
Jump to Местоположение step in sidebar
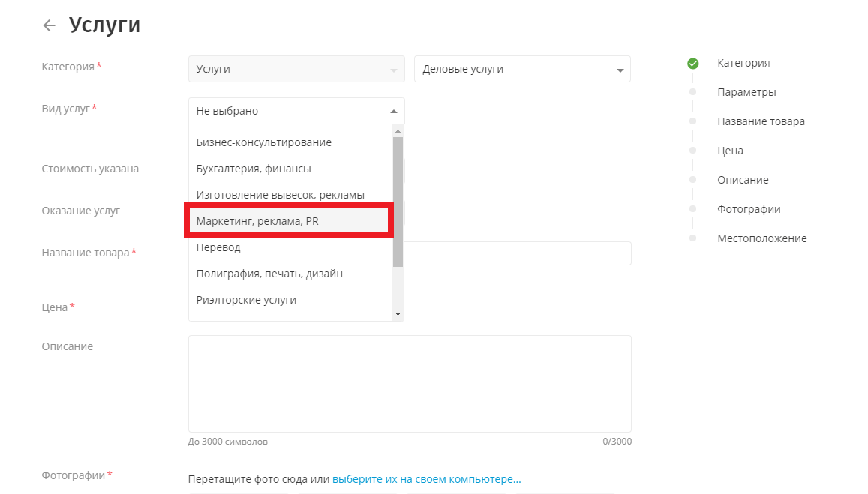click(761, 238)
